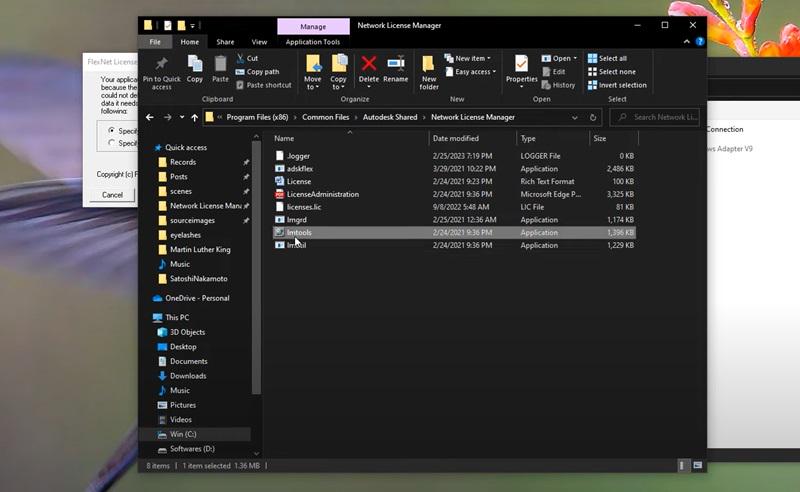
Task: Open the Easy access dropdown
Action: pyautogui.click(x=470, y=72)
